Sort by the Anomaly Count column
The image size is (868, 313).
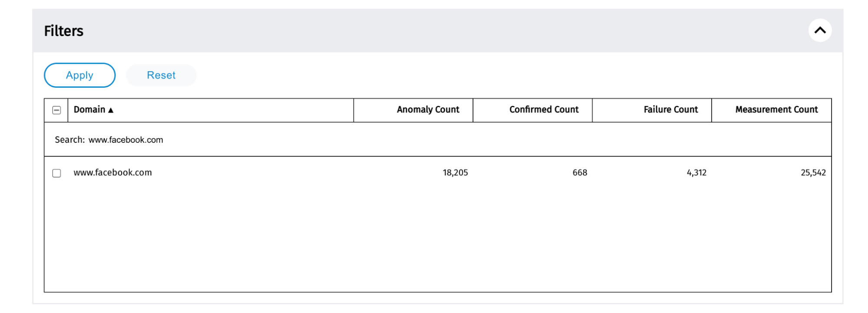click(x=428, y=110)
